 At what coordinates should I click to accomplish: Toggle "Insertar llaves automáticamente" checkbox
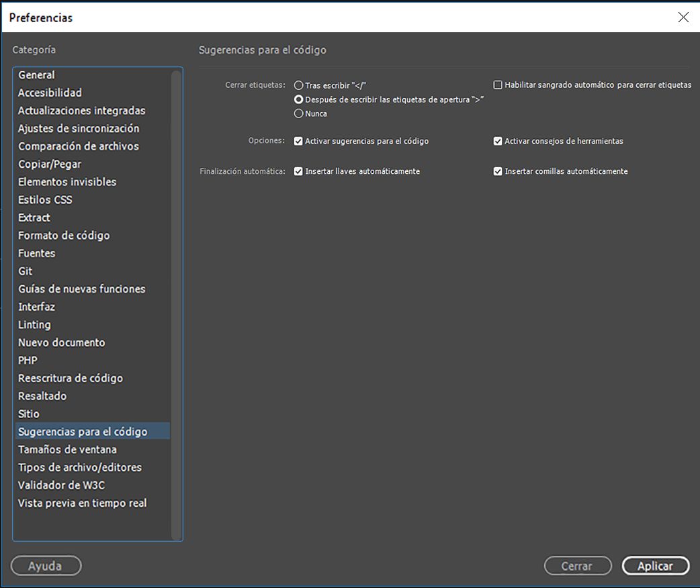pos(299,171)
